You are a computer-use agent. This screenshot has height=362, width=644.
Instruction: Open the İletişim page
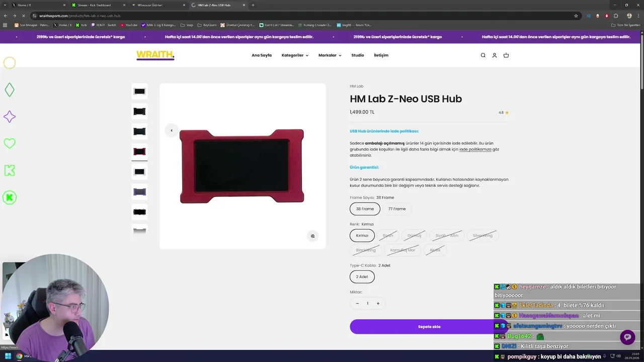[x=381, y=55]
